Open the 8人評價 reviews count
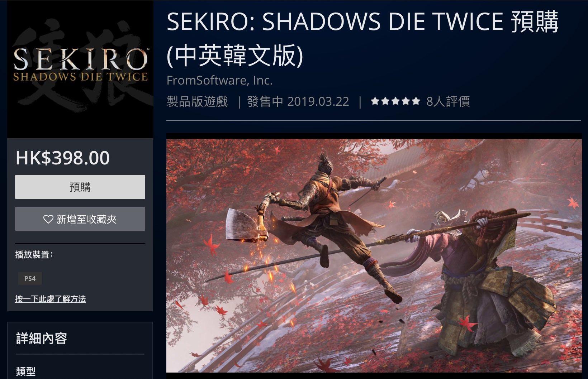Image resolution: width=588 pixels, height=379 pixels. point(448,101)
